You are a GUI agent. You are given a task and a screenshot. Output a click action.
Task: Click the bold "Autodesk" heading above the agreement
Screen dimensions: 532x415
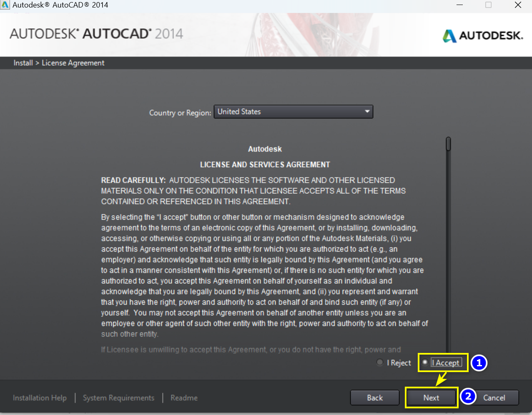[265, 149]
